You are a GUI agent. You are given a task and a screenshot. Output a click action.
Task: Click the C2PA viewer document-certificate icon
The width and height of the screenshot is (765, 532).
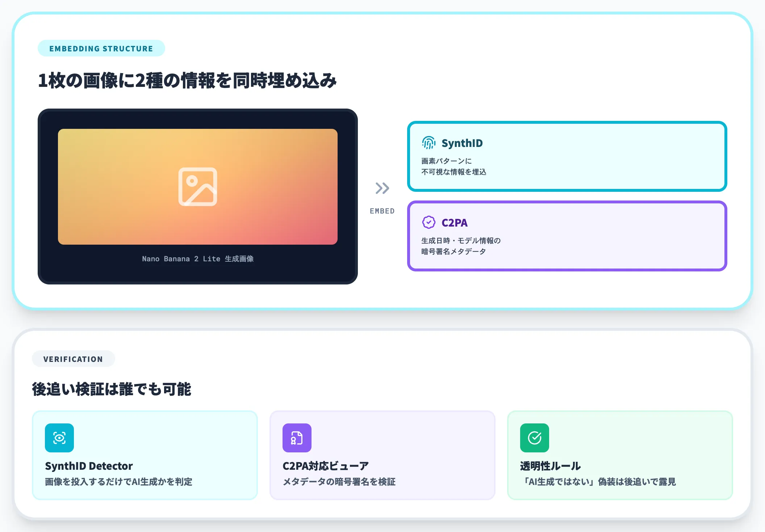pos(297,438)
